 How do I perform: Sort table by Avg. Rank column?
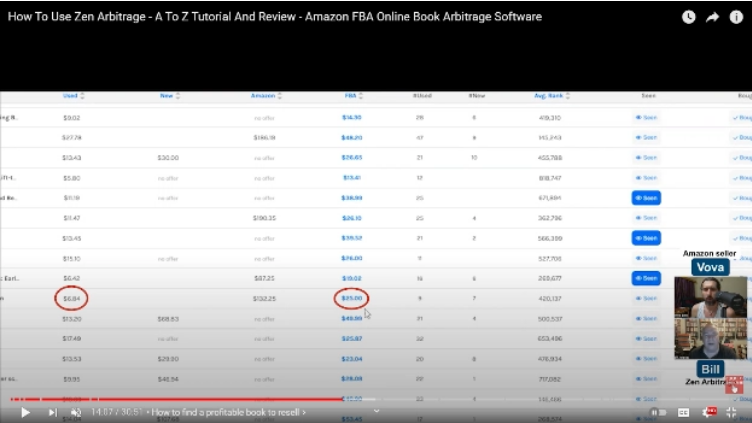(552, 96)
